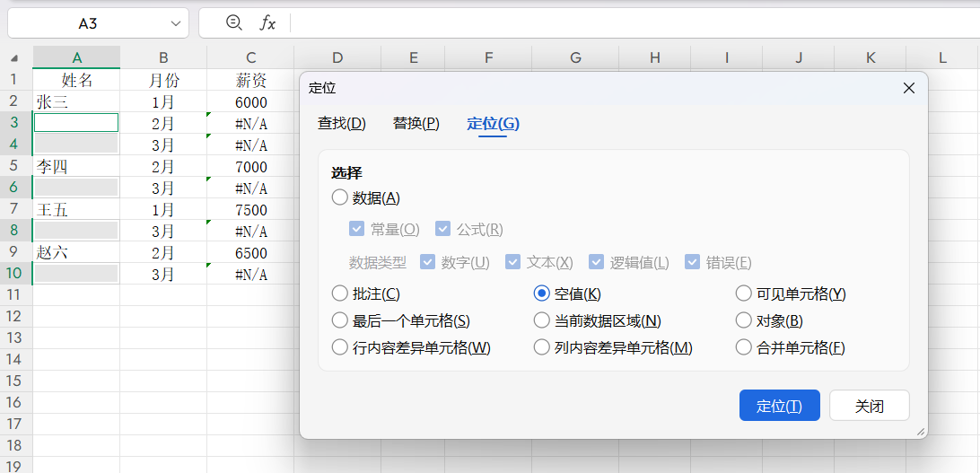Select row 5 header
Screen dimensions: 980x473
(x=16, y=166)
